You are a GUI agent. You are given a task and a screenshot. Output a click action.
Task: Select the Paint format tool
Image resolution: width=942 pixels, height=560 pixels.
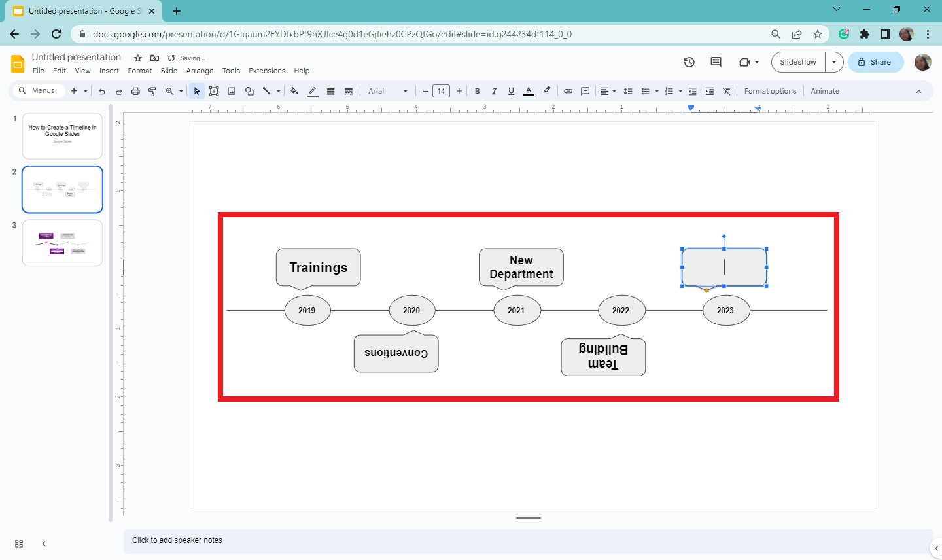152,92
